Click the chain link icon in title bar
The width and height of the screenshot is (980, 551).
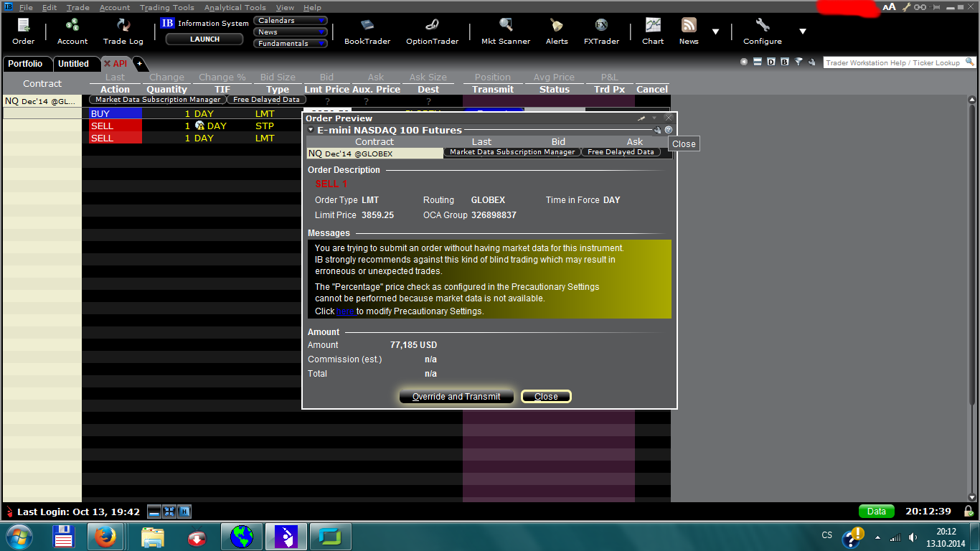920,7
